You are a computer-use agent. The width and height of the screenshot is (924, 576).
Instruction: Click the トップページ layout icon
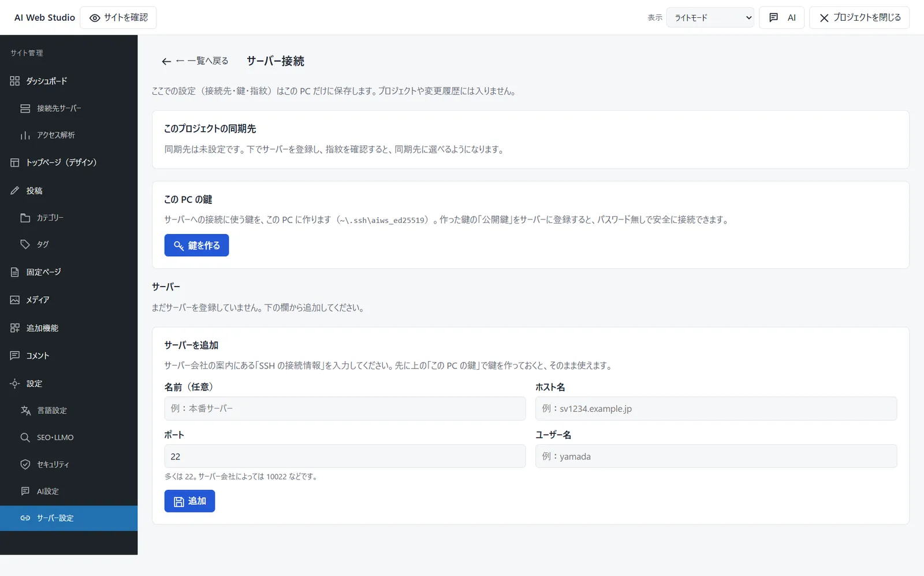[15, 163]
